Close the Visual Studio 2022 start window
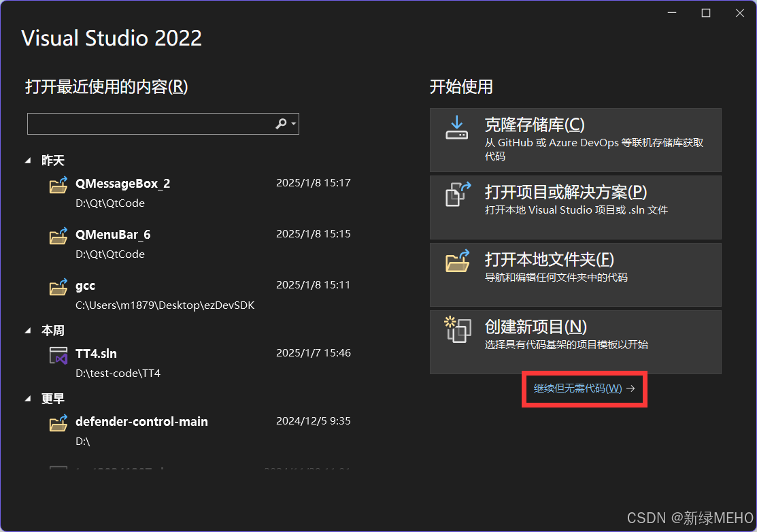Viewport: 757px width, 532px height. (739, 13)
